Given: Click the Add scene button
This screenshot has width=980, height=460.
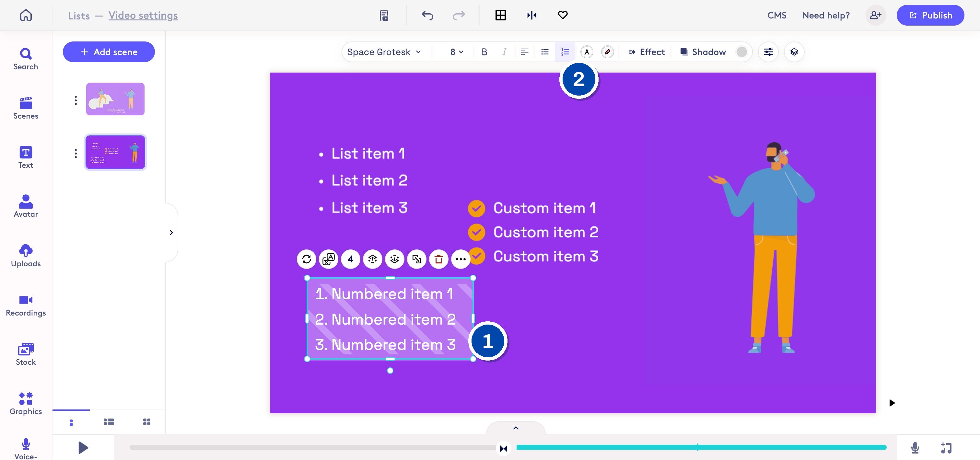Looking at the screenshot, I should coord(109,52).
